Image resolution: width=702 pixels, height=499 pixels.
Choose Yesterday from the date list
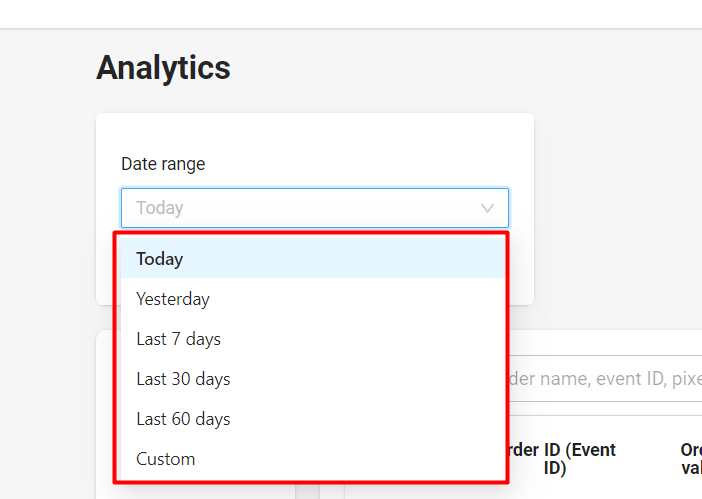[x=313, y=299]
